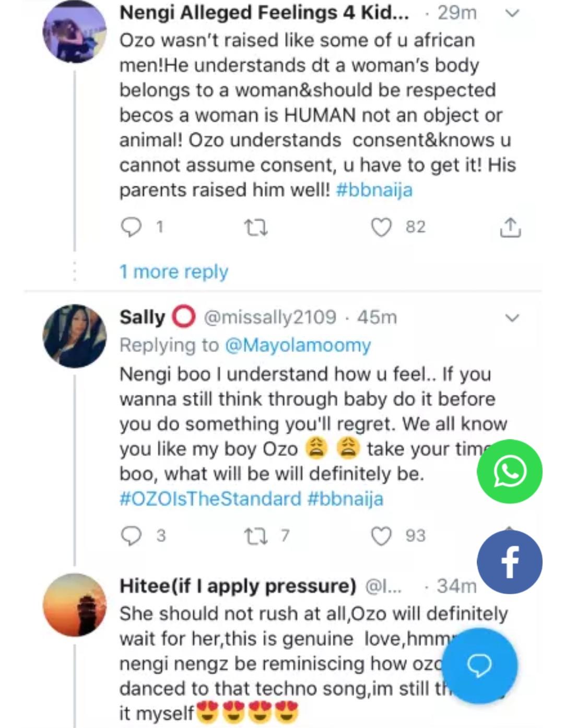
Task: Share via the WhatsApp button
Action: 509,472
